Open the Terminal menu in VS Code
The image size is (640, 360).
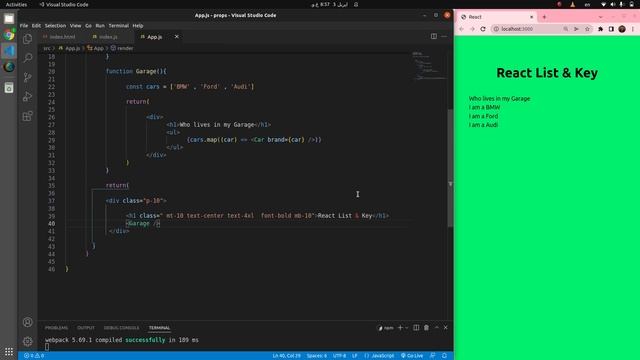119,25
